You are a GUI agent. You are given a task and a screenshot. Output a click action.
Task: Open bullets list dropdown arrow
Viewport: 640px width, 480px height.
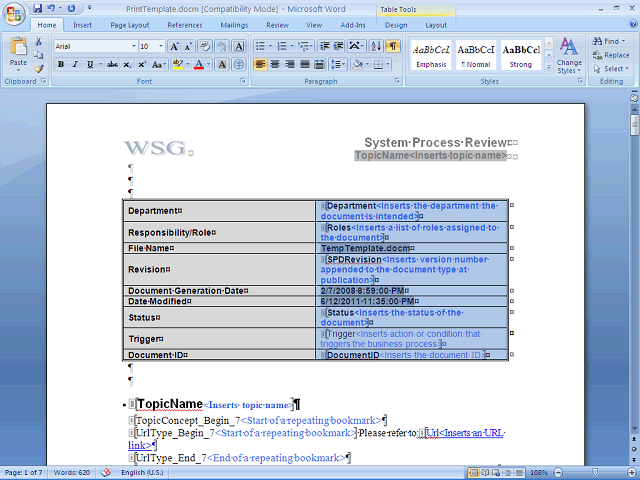[270, 47]
